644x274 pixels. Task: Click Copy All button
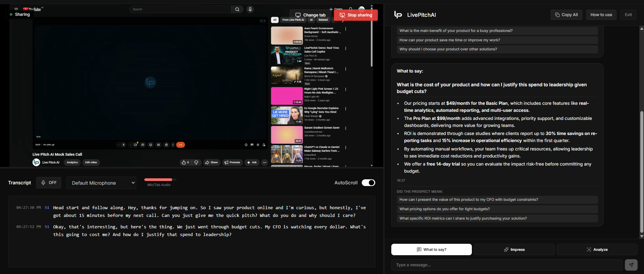tap(566, 15)
